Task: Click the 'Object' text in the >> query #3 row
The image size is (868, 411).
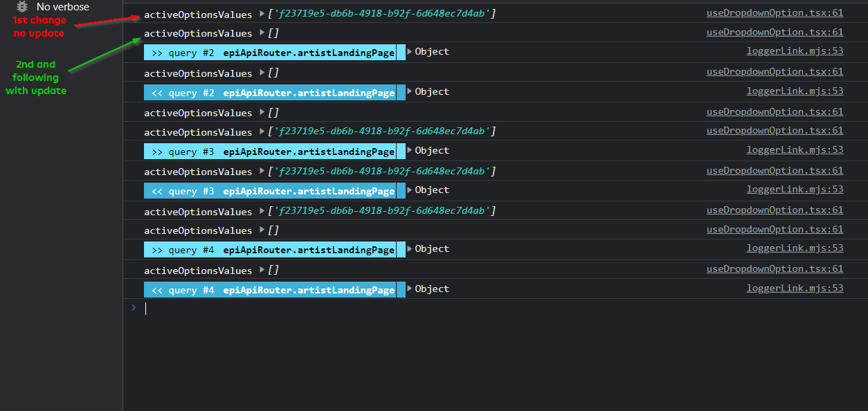Action: pos(432,150)
